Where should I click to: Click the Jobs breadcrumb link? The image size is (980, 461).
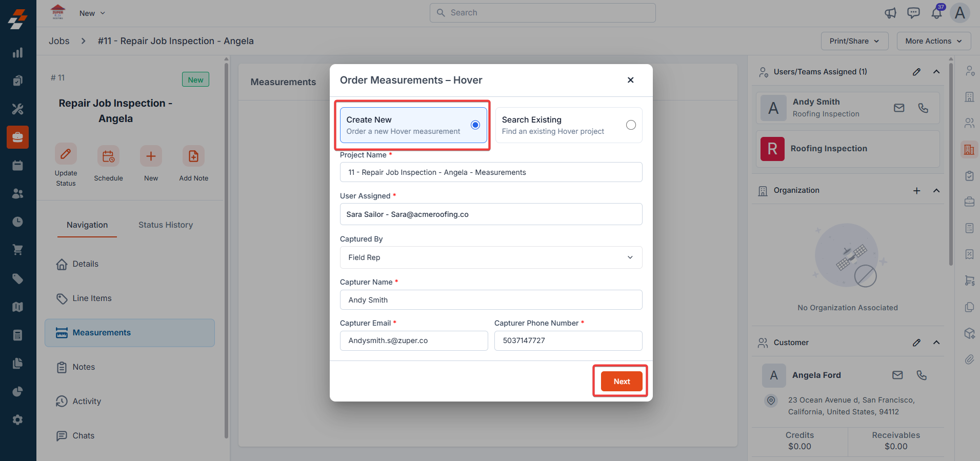[59, 41]
